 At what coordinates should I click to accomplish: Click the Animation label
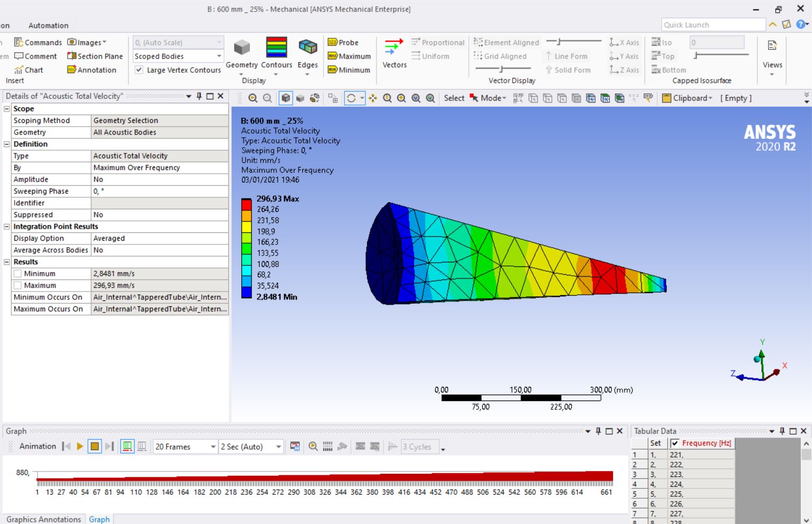38,447
